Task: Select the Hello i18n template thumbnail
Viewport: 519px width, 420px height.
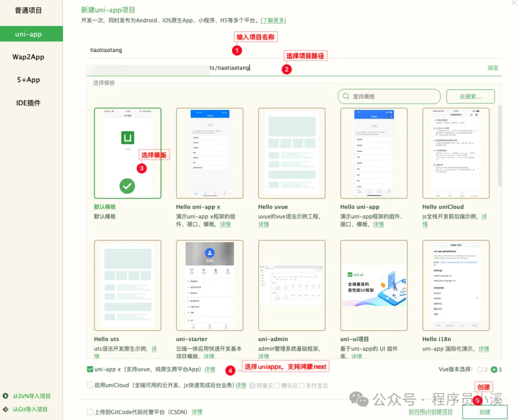Action: click(x=456, y=284)
